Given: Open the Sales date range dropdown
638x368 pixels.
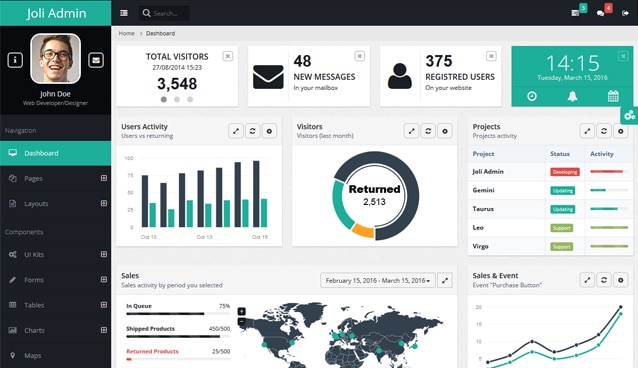Looking at the screenshot, I should (x=378, y=280).
